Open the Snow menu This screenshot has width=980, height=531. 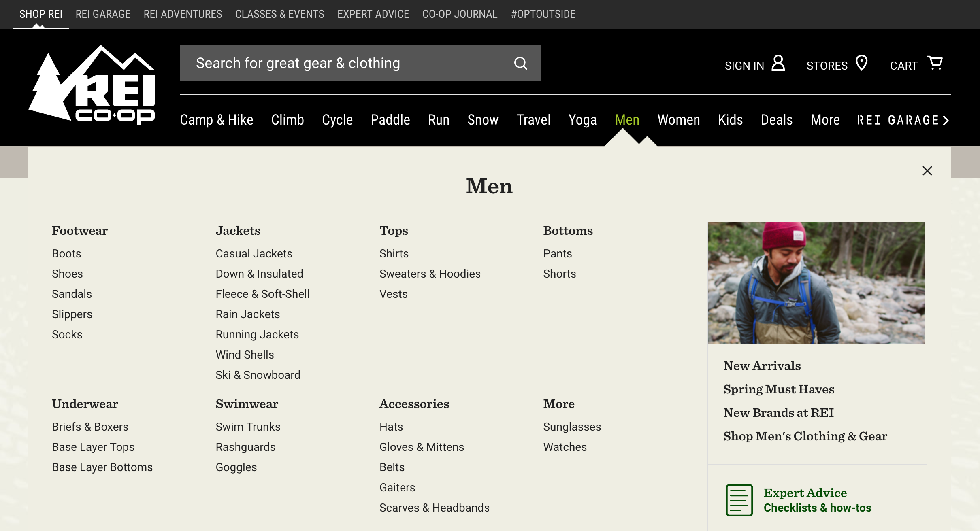tap(483, 120)
